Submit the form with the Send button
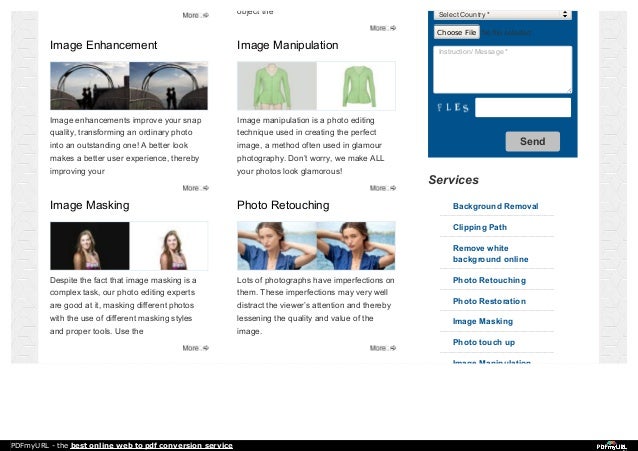This screenshot has width=638, height=451. click(x=533, y=141)
